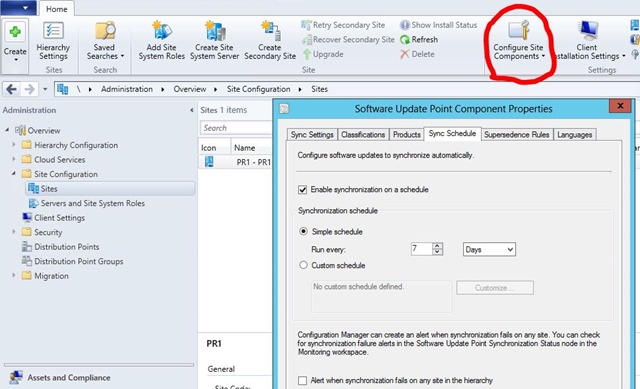Click the Delete ribbon command
Screen dimensions: 640x389
[418, 54]
